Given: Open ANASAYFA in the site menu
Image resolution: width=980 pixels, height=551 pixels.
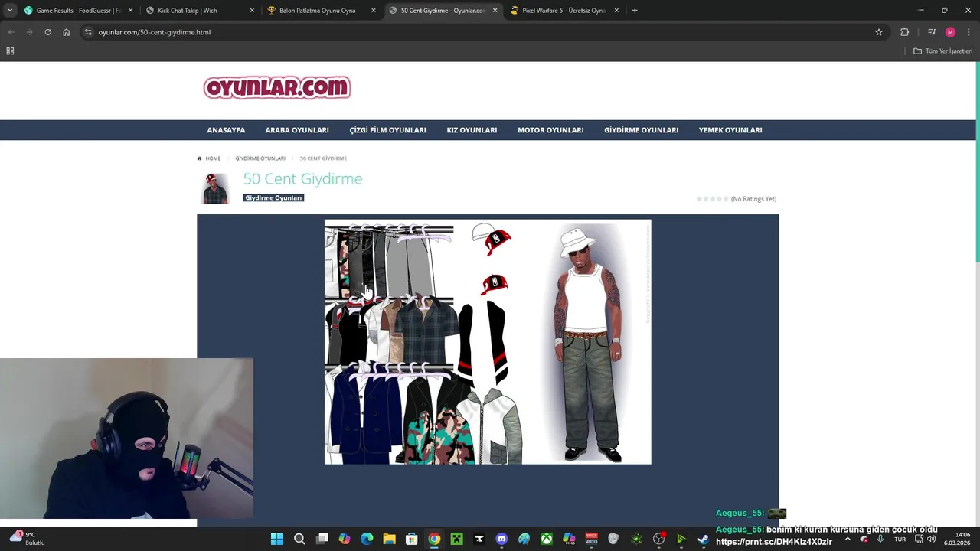Looking at the screenshot, I should 226,130.
